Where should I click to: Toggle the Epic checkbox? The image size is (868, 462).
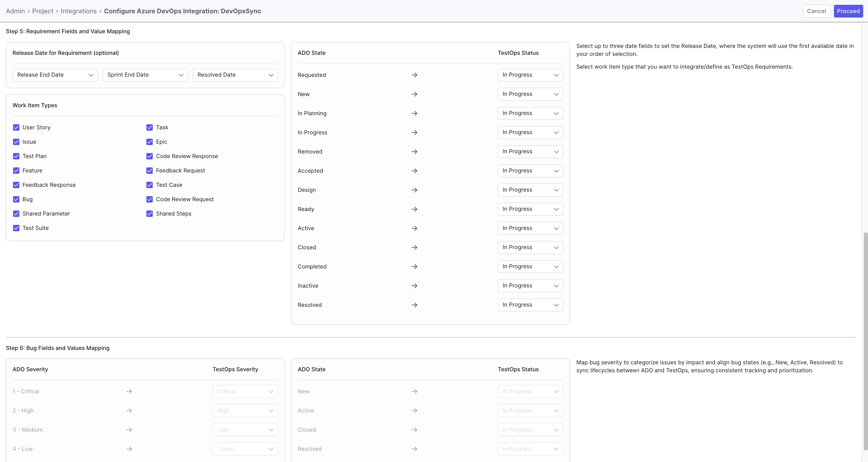tap(150, 142)
